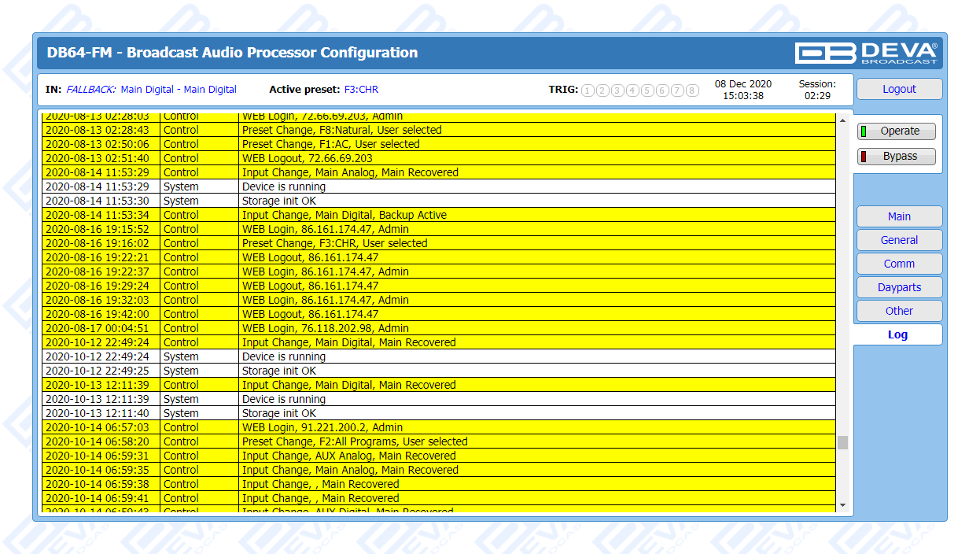Click the active preset F3:CHR link

pos(361,90)
